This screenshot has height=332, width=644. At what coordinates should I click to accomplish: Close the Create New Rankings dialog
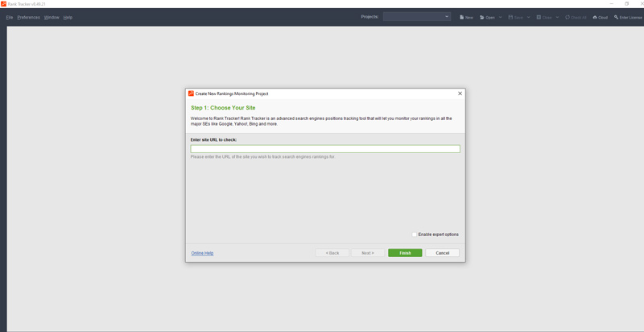(460, 93)
